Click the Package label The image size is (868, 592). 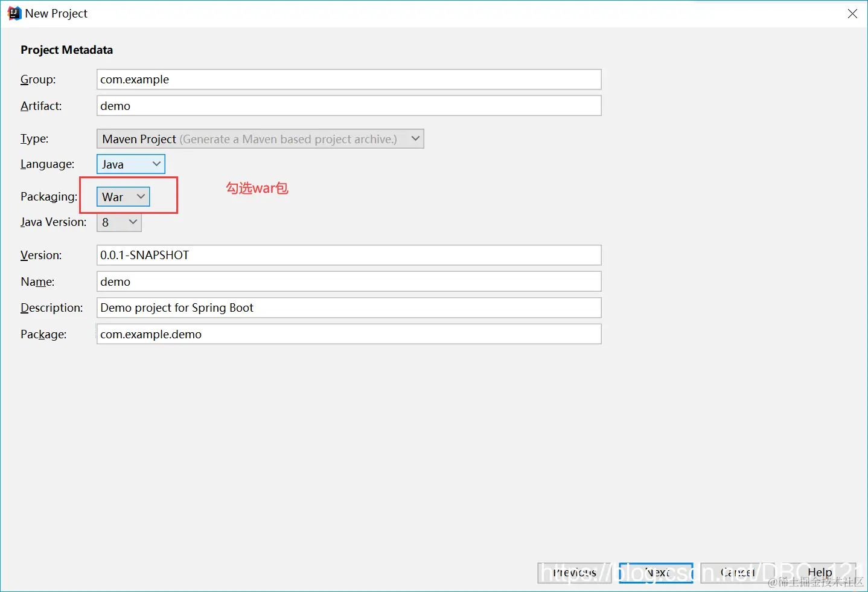tap(43, 335)
